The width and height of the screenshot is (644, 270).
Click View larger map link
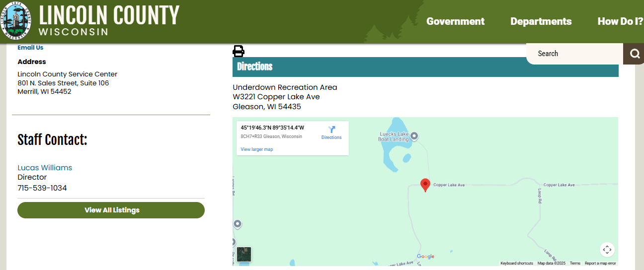pos(257,149)
